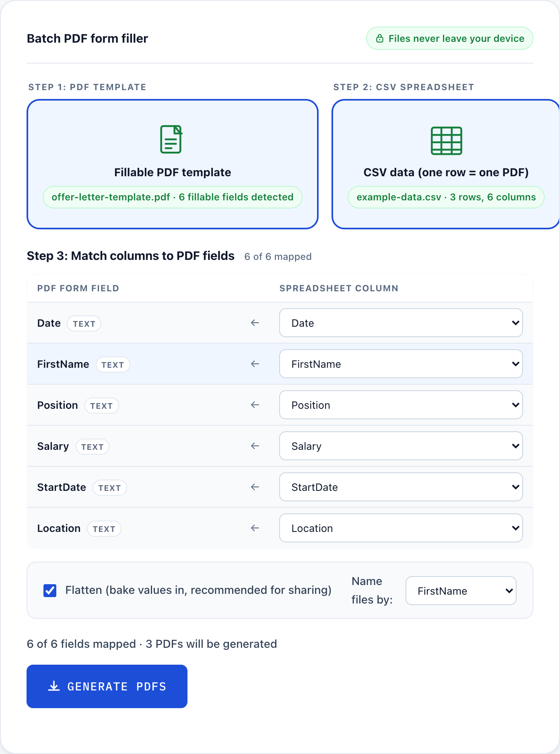Click the PDF FORM FIELD column header
Viewport: 560px width, 754px height.
(x=78, y=288)
